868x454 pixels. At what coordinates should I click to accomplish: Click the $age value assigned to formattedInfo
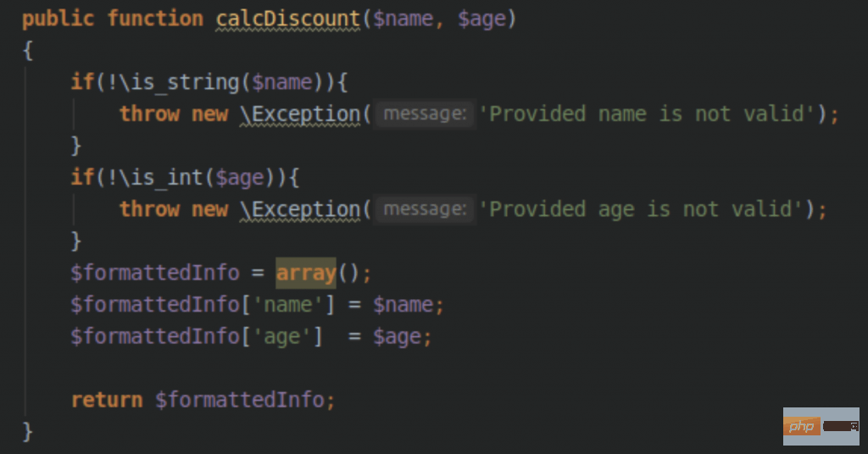pos(397,337)
